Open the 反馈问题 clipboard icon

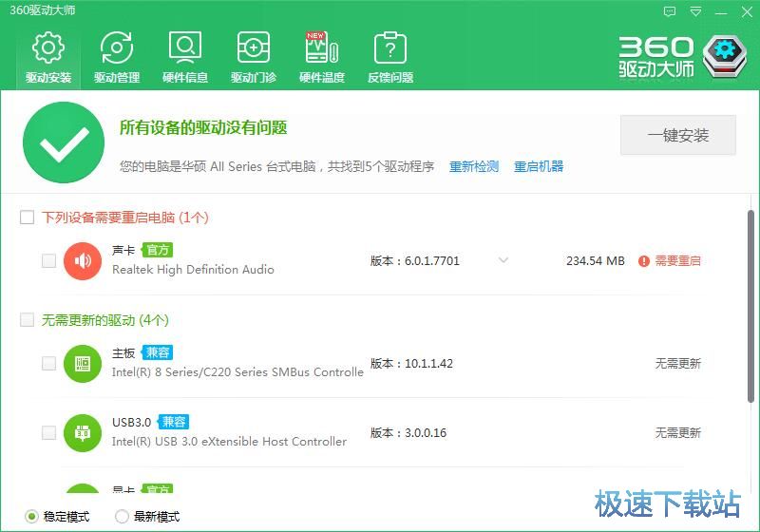[x=390, y=47]
